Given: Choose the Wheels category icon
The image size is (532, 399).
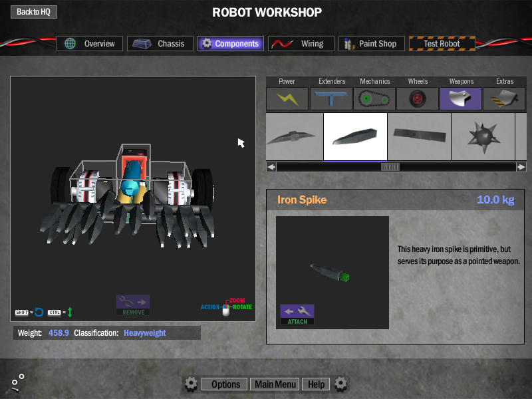Looking at the screenshot, I should click(x=418, y=98).
